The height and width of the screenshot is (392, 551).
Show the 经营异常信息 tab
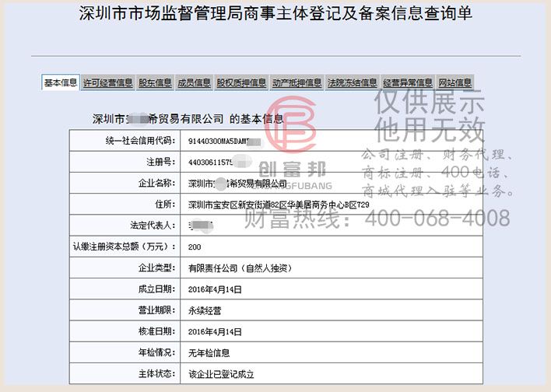tap(408, 83)
